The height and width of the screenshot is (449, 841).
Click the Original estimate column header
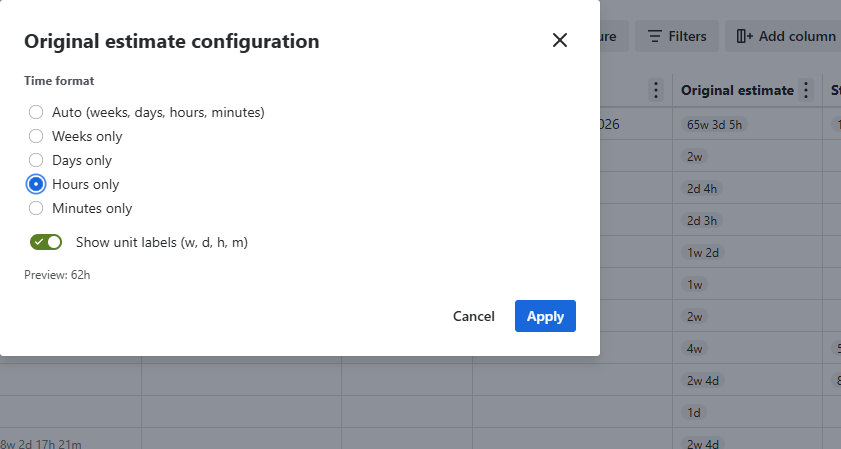tap(737, 90)
